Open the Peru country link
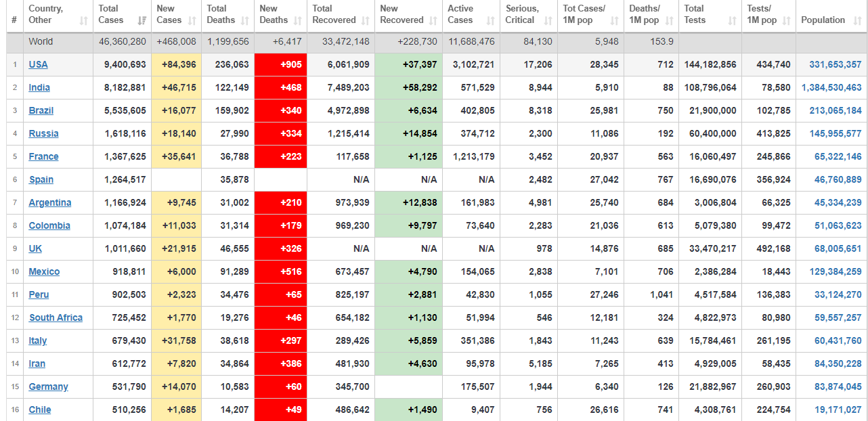Viewport: 868px width, 421px height. click(39, 294)
